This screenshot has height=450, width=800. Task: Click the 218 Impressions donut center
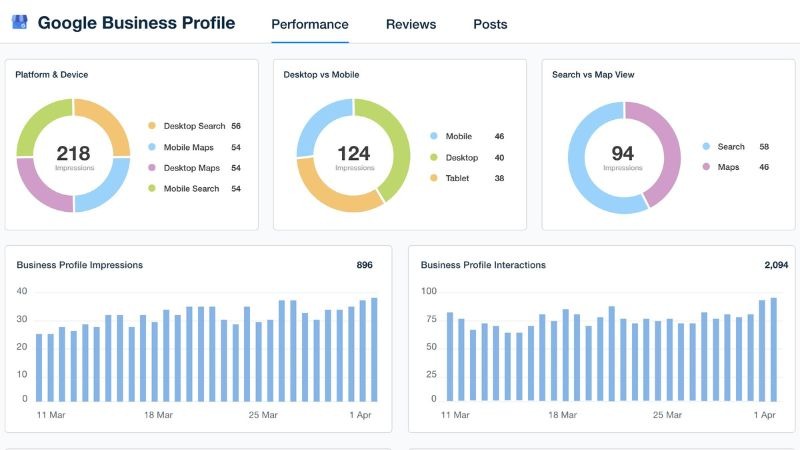point(73,157)
